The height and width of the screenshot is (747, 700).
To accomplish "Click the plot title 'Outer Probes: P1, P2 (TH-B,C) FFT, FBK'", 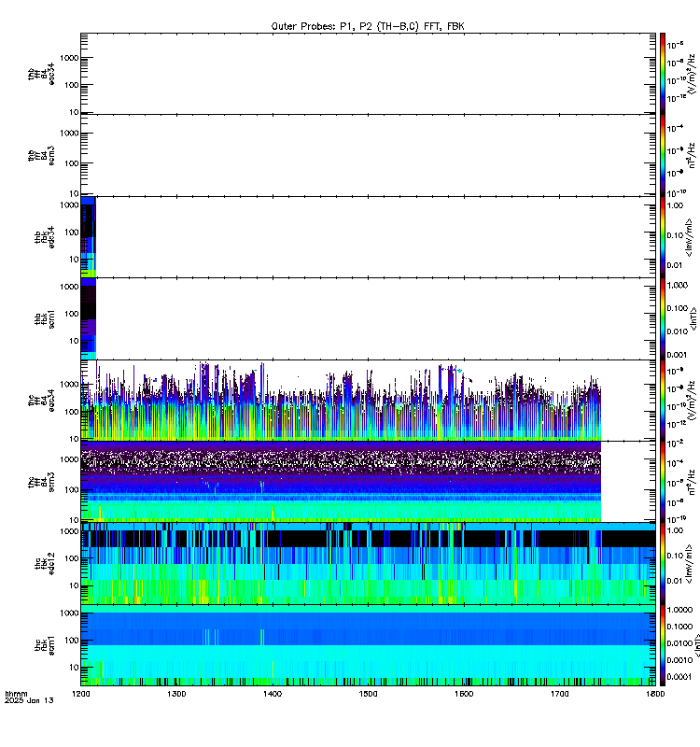I will 368,26.
